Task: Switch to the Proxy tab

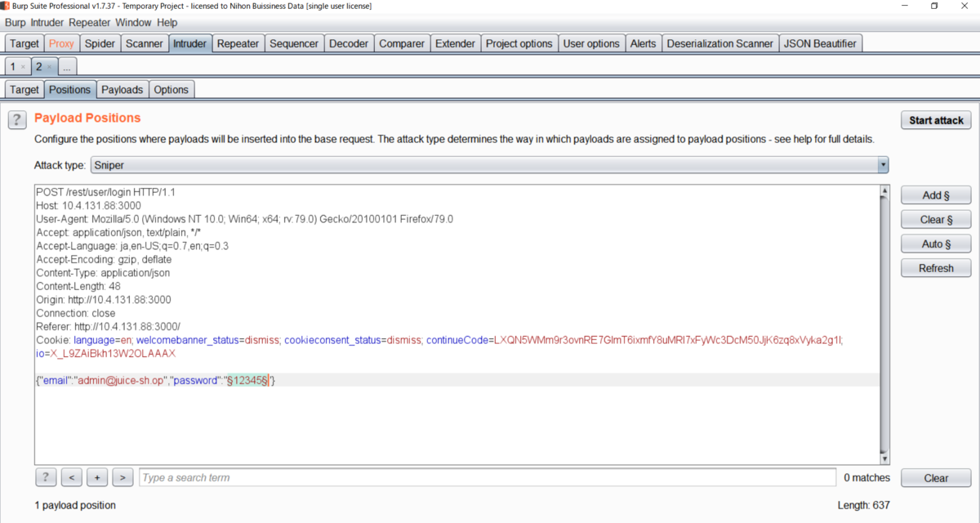Action: (x=61, y=43)
